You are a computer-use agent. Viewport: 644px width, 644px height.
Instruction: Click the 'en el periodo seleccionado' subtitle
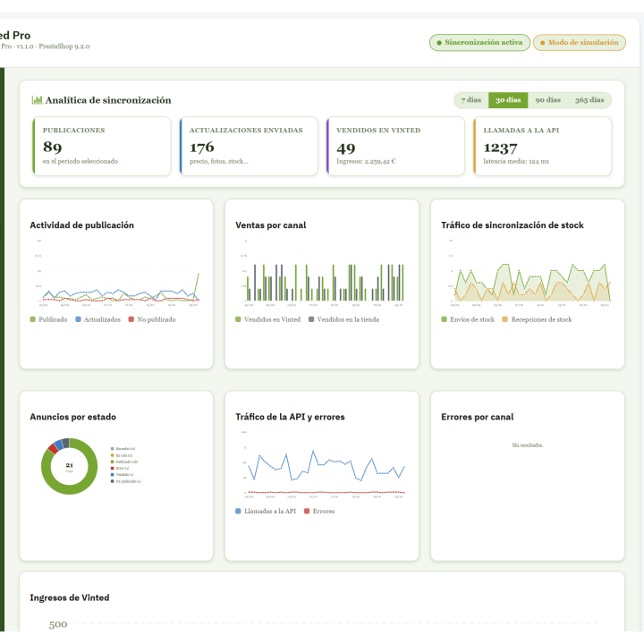coord(80,161)
